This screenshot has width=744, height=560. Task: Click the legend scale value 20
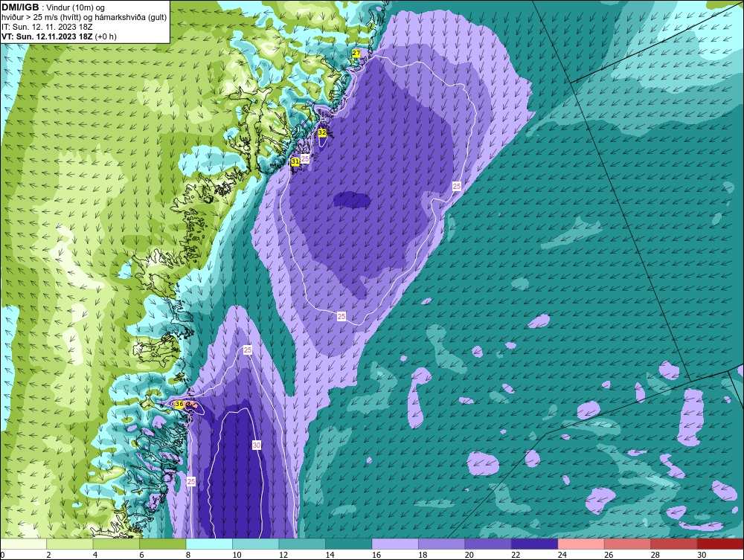point(469,555)
